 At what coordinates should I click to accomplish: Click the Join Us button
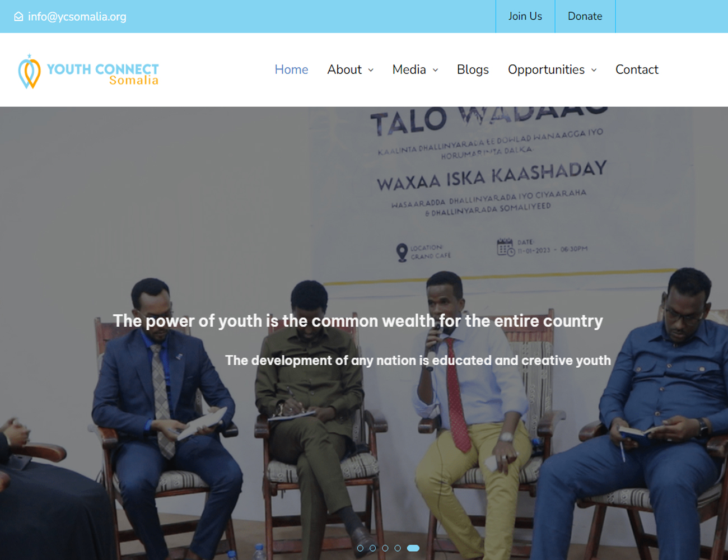click(525, 16)
